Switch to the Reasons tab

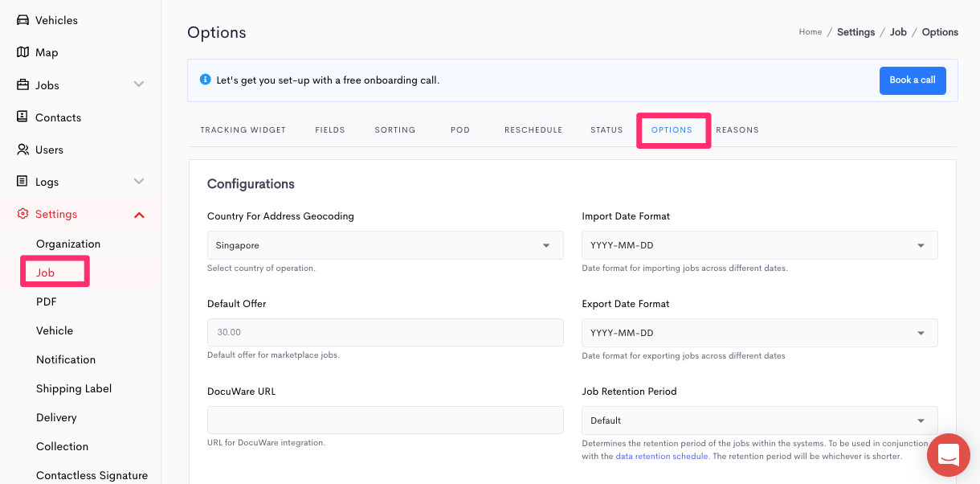(x=737, y=130)
